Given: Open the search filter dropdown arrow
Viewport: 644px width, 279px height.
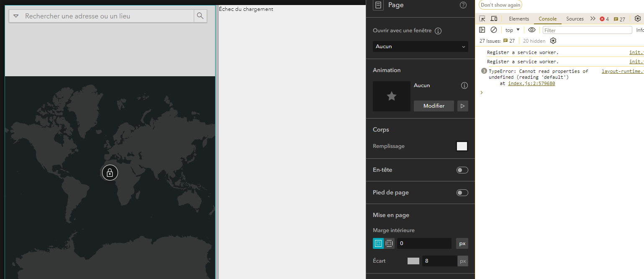Looking at the screenshot, I should [x=16, y=15].
